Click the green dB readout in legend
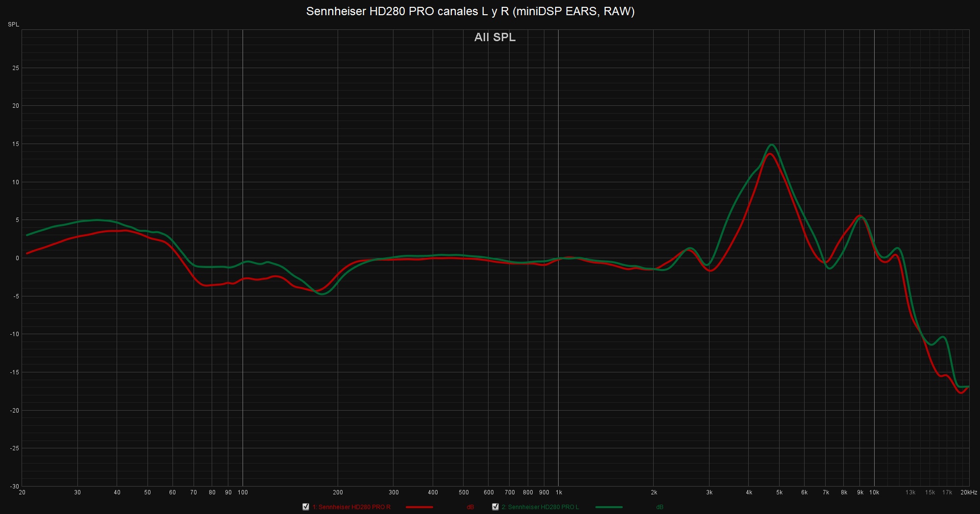The width and height of the screenshot is (980, 514). (660, 507)
